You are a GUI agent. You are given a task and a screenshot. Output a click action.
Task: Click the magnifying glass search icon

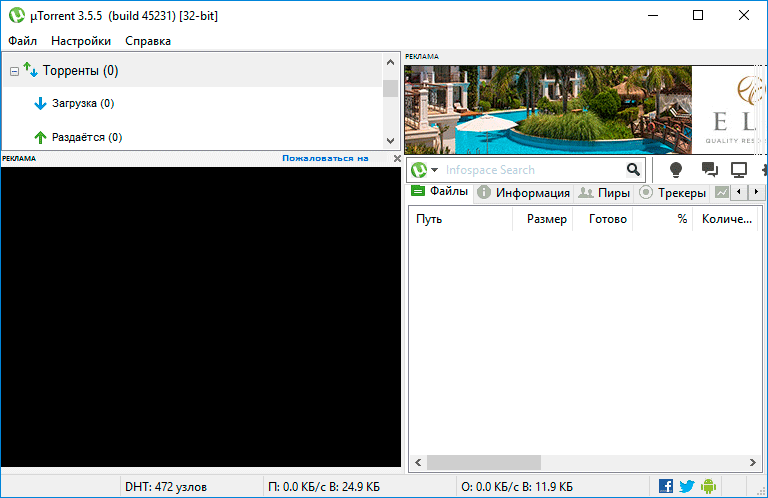pyautogui.click(x=633, y=169)
